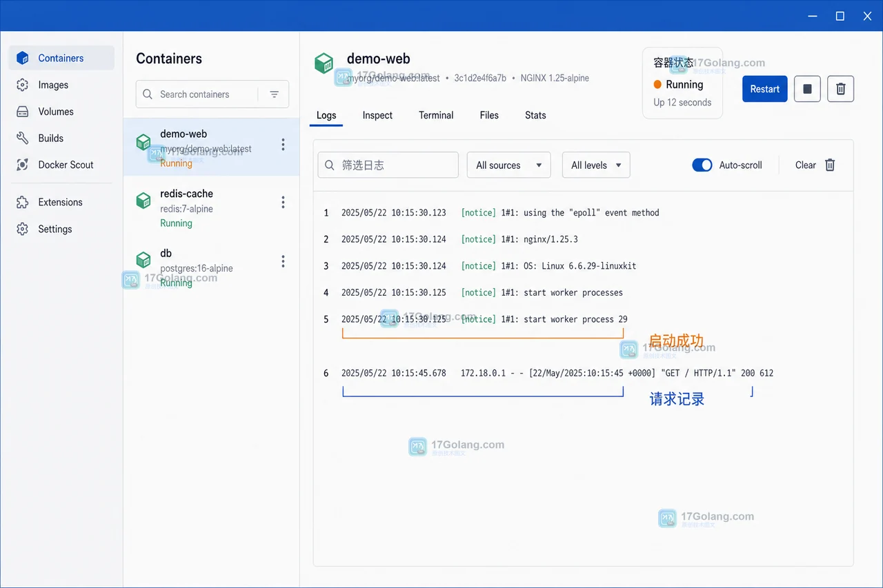Image resolution: width=883 pixels, height=588 pixels.
Task: Open the kebab menu for demo-web
Action: pos(283,145)
